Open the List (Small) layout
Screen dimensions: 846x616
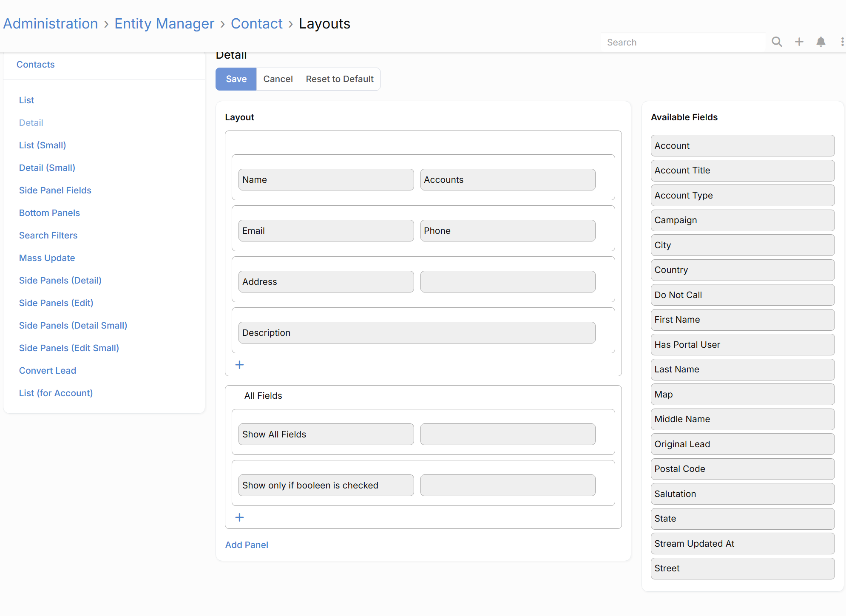tap(43, 145)
